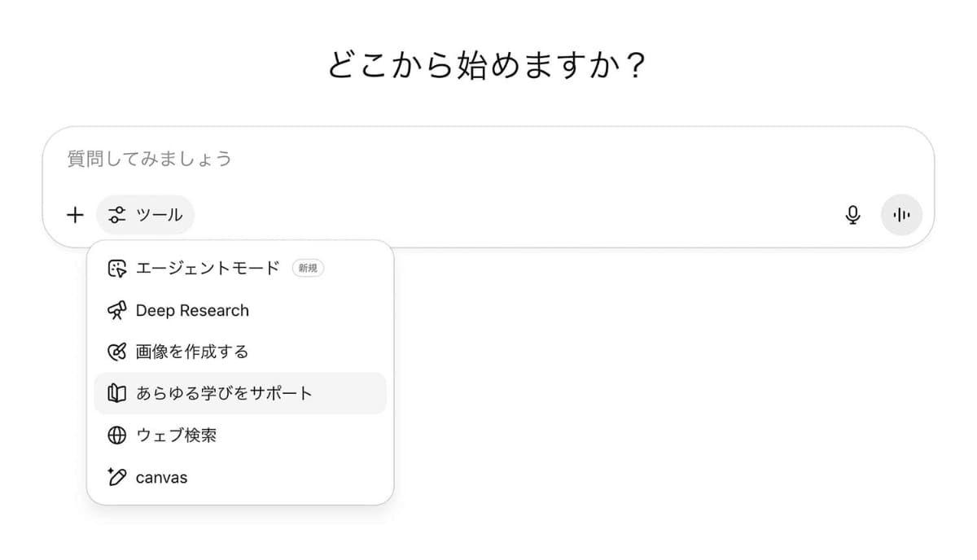
Task: Click the 画像を作成する image creation icon
Action: (116, 352)
